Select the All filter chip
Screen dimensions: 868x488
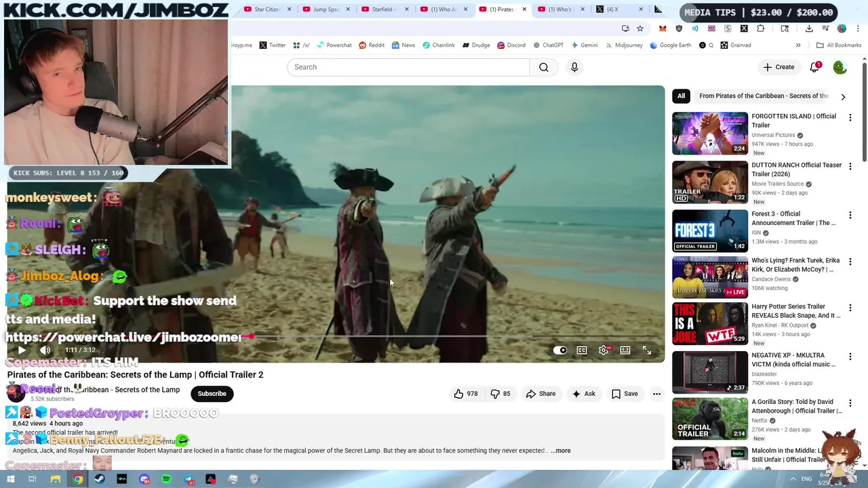(x=681, y=96)
